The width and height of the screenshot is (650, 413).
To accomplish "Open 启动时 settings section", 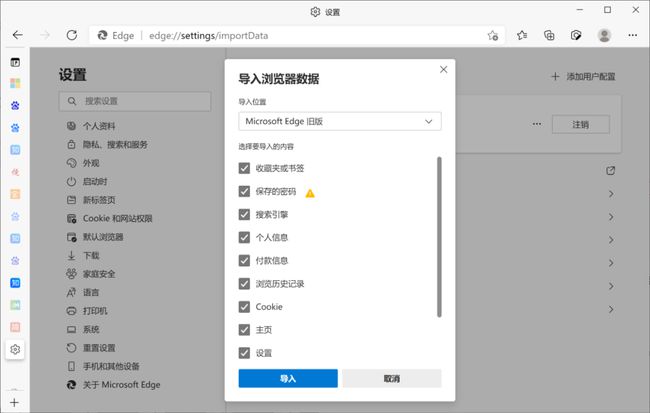I will 87,182.
